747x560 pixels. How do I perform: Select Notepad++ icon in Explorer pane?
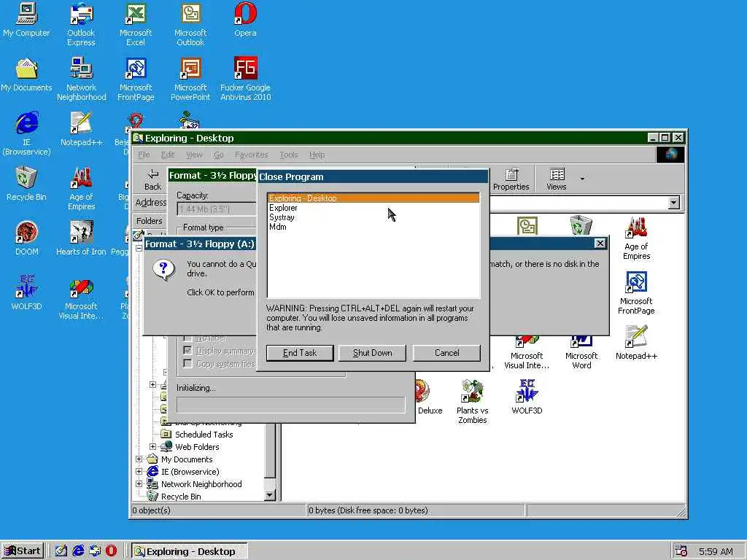[636, 343]
